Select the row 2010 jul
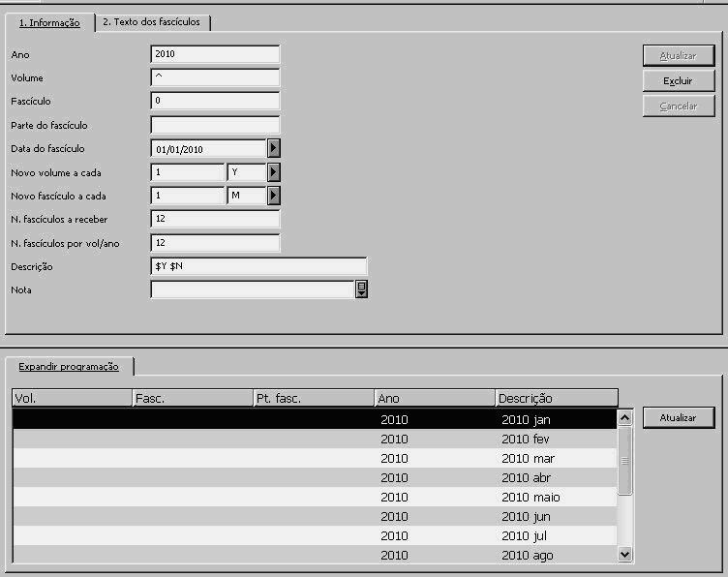Viewport: 728px width, 577px height. pyautogui.click(x=315, y=535)
